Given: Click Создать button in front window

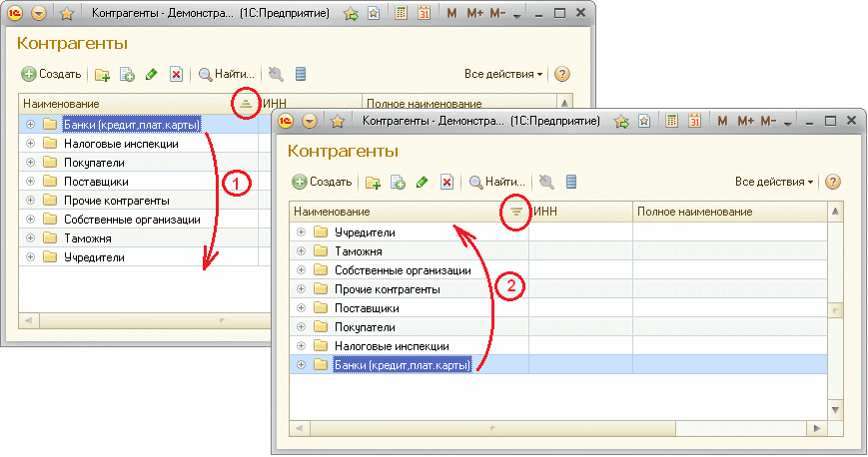Looking at the screenshot, I should [321, 182].
